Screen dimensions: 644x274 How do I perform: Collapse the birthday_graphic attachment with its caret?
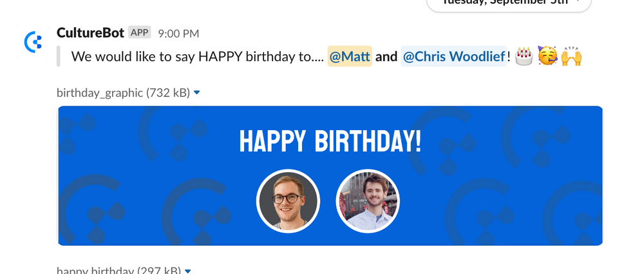click(196, 93)
